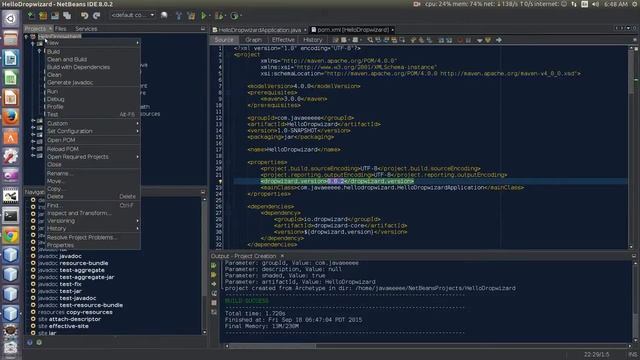Switch editor to Source view
Viewport: 640px width, 360px height.
(x=224, y=40)
